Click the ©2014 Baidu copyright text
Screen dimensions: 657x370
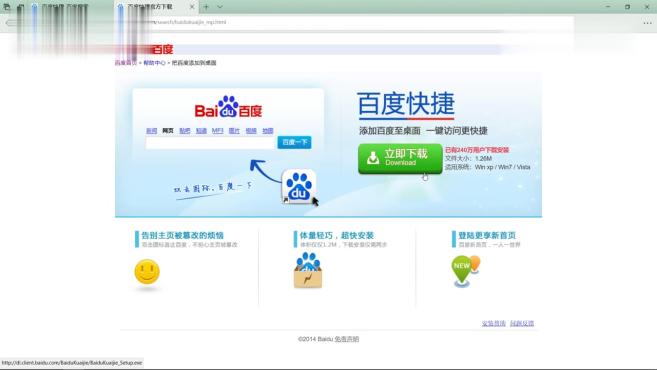point(316,339)
